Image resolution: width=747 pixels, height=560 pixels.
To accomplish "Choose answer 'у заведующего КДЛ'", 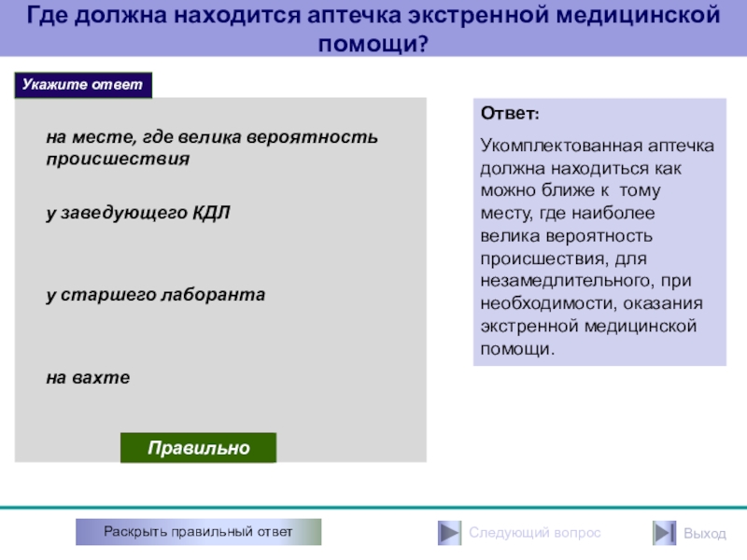I will 138,213.
